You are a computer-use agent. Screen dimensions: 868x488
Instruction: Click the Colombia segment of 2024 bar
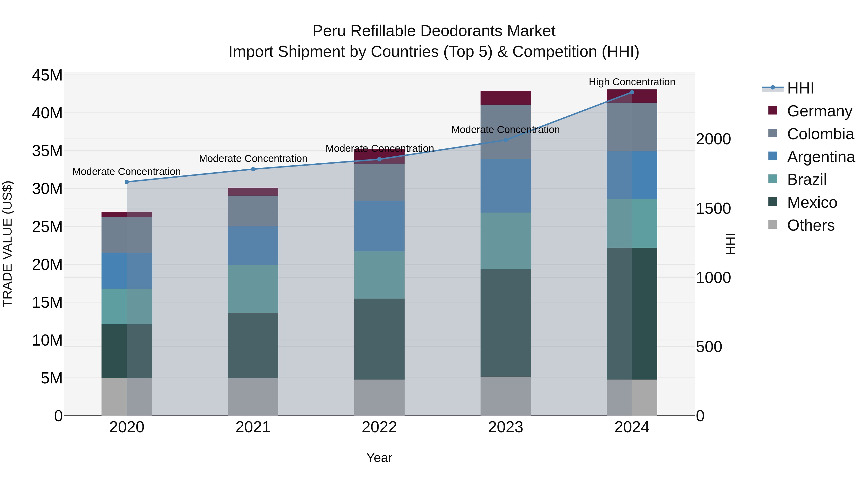click(632, 127)
